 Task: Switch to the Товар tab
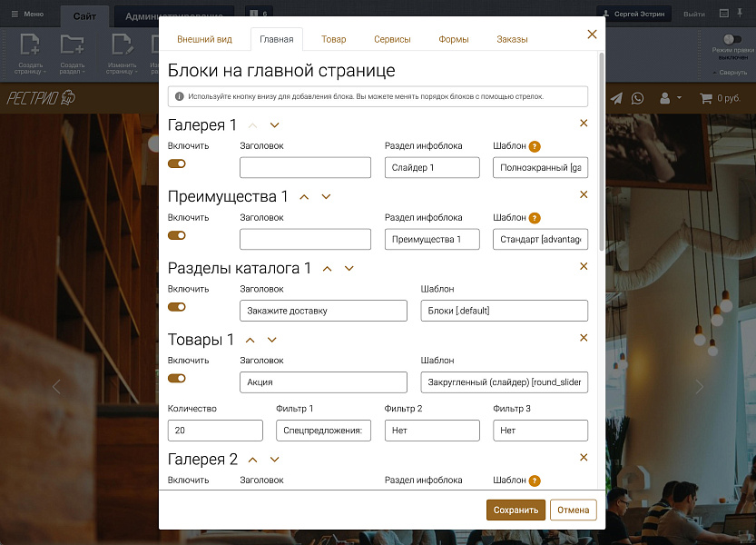tap(333, 40)
